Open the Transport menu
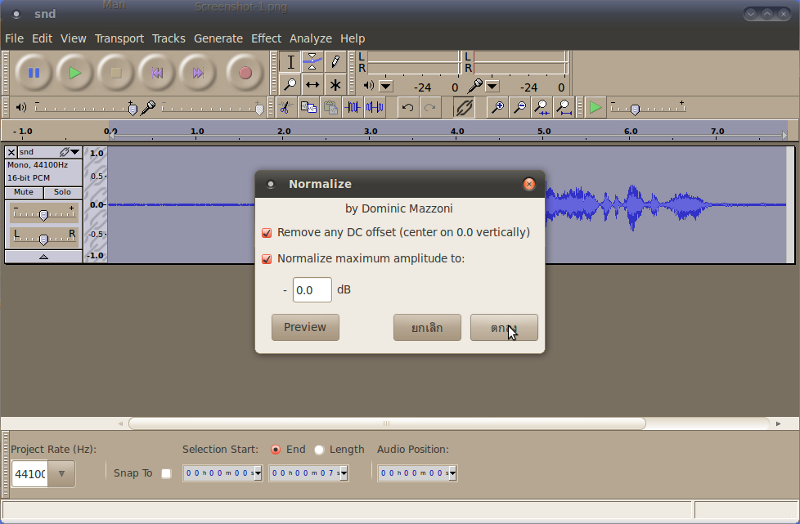This screenshot has width=800, height=524. [x=119, y=39]
